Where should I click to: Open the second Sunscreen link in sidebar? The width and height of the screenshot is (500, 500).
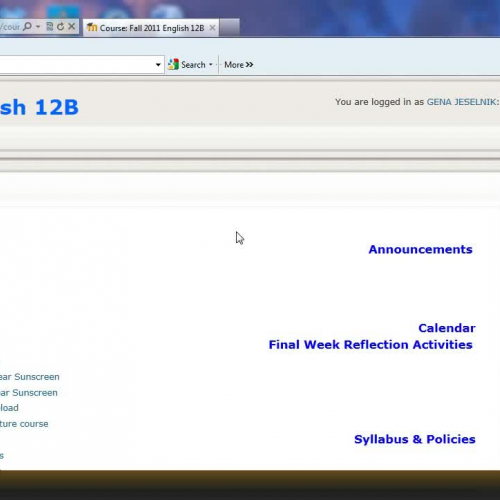(x=29, y=393)
